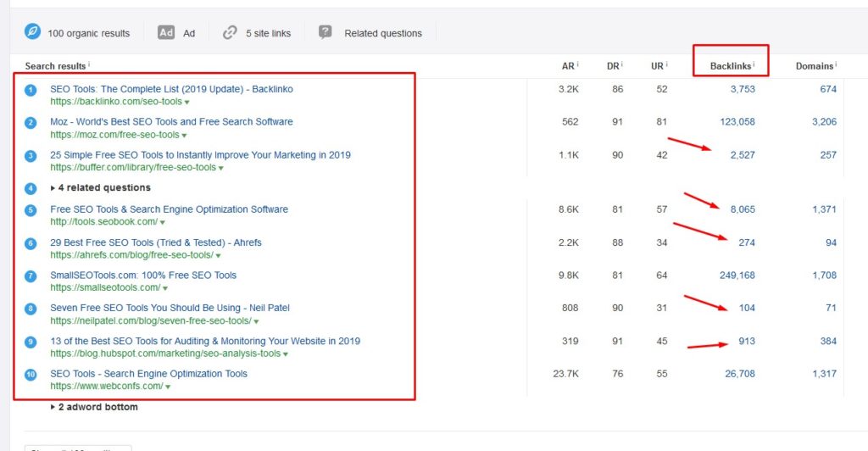Click backlinks count 123,058
This screenshot has height=451, width=868.
737,122
